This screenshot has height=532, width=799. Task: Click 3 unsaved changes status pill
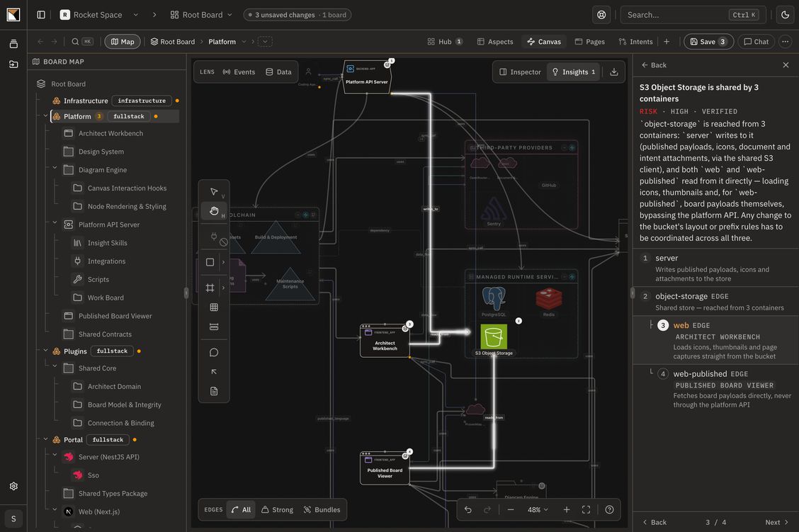pyautogui.click(x=297, y=15)
